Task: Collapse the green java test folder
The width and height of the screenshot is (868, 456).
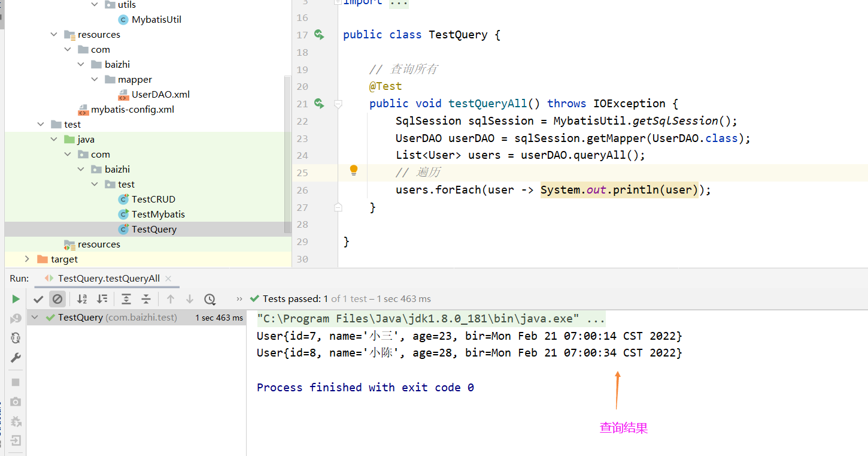Action: click(55, 140)
